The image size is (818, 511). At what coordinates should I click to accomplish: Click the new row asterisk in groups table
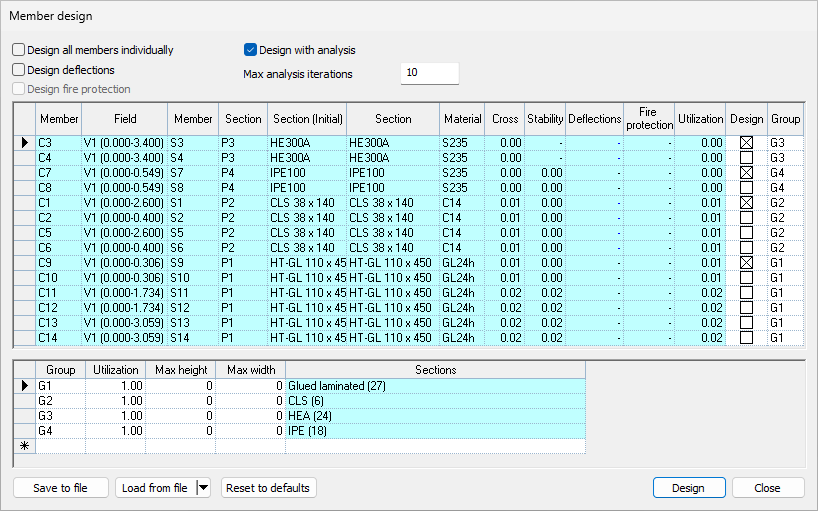pos(25,446)
